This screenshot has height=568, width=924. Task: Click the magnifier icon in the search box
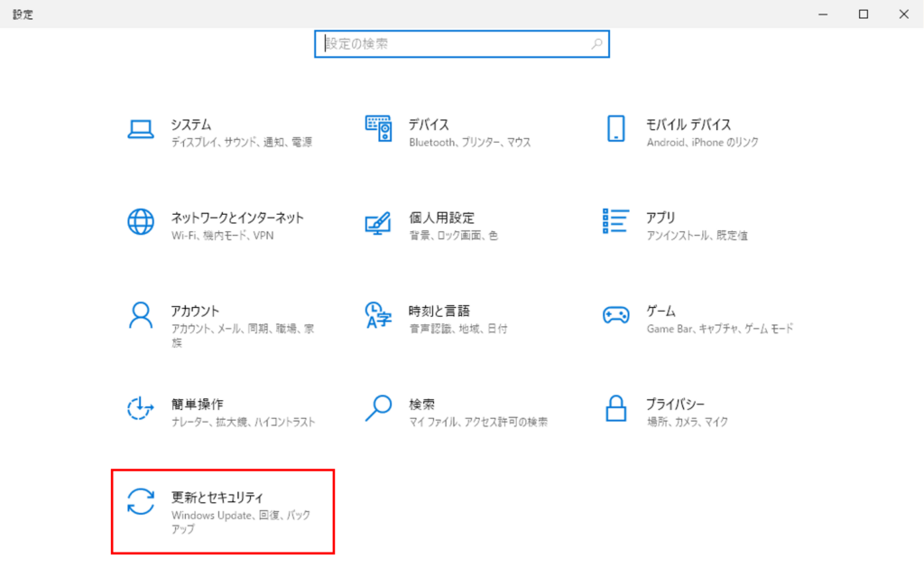click(597, 43)
